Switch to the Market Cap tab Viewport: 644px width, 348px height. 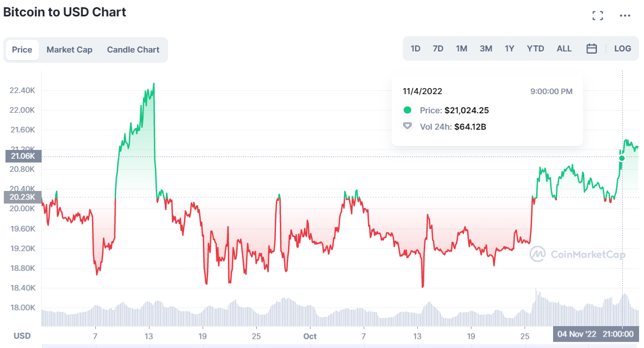(x=70, y=49)
